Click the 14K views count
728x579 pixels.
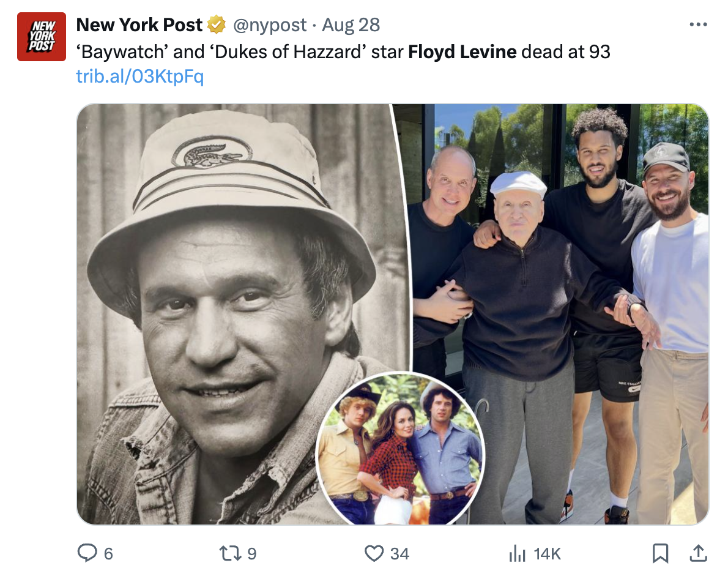[547, 554]
